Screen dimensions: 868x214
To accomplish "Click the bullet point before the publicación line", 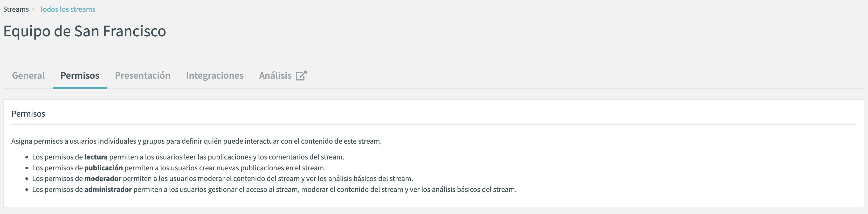I will [x=27, y=169].
